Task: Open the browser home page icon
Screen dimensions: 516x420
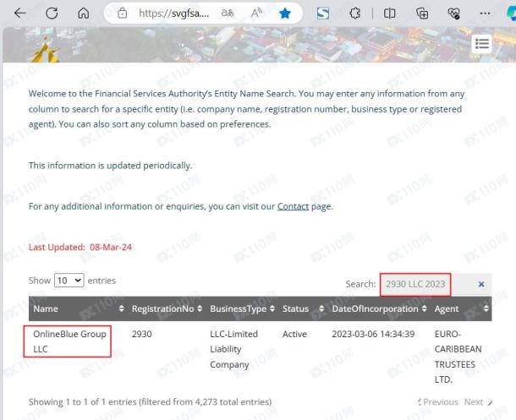Action: (83, 14)
